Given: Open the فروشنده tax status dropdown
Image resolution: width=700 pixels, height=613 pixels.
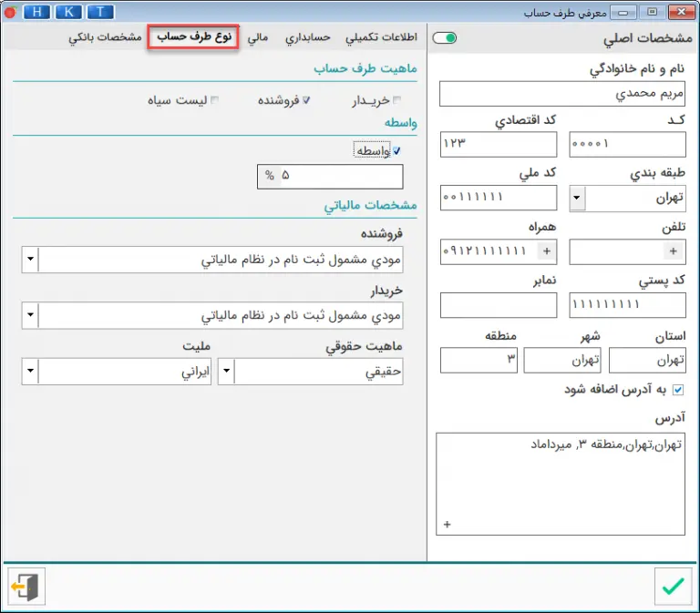Looking at the screenshot, I should pos(30,260).
